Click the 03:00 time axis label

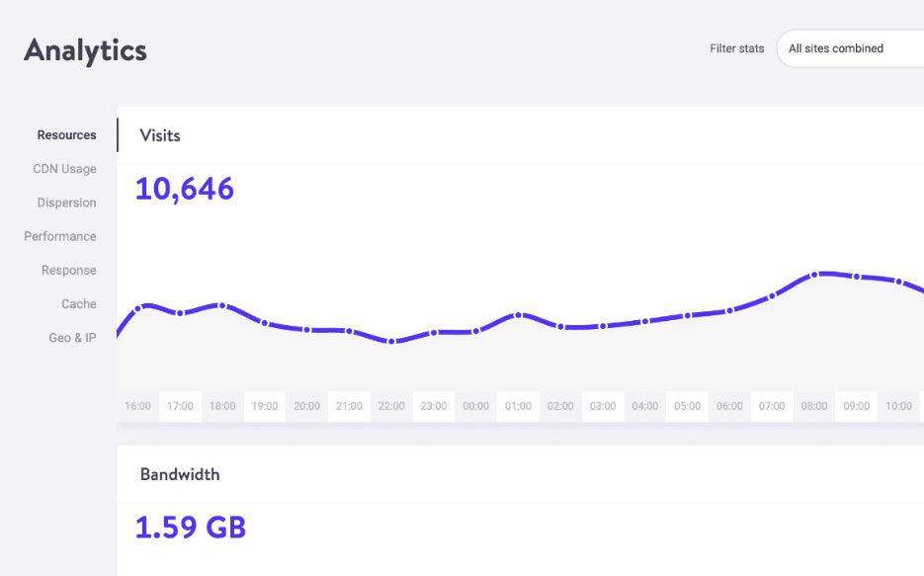click(x=603, y=406)
